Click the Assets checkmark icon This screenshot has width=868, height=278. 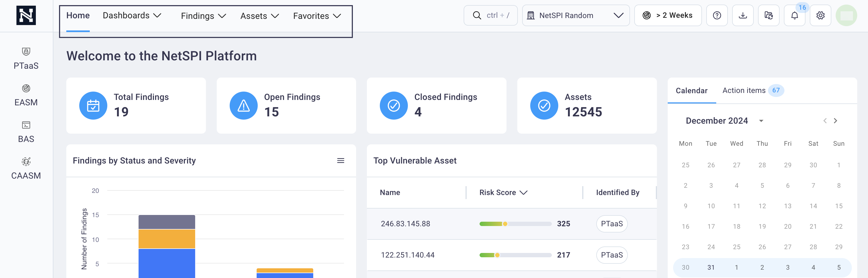coord(544,106)
